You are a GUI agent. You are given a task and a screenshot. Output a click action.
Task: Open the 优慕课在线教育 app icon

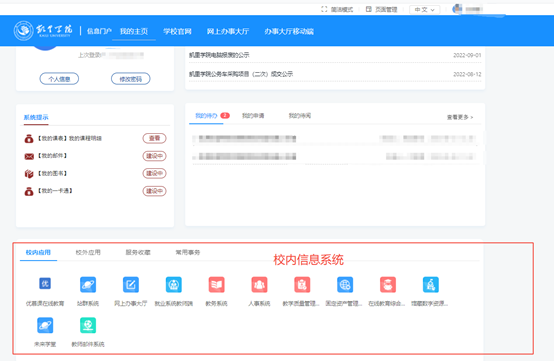pos(45,284)
